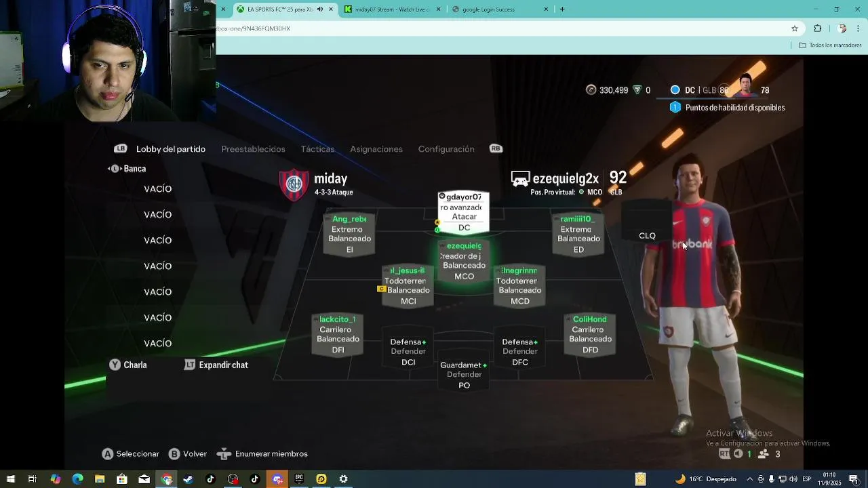The height and width of the screenshot is (488, 868).
Task: Select ramiiii10_ ED winger card
Action: coord(578,234)
